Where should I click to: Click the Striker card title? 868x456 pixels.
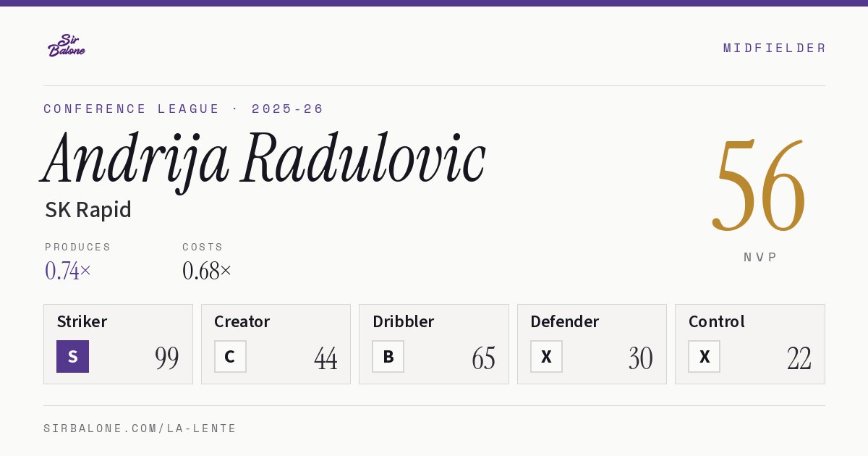(x=82, y=321)
